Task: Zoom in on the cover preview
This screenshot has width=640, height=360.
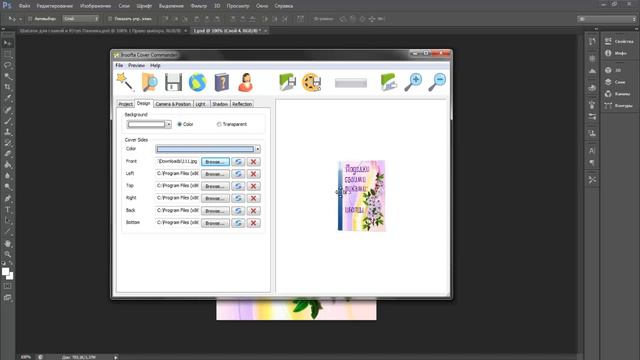Action: 413,82
